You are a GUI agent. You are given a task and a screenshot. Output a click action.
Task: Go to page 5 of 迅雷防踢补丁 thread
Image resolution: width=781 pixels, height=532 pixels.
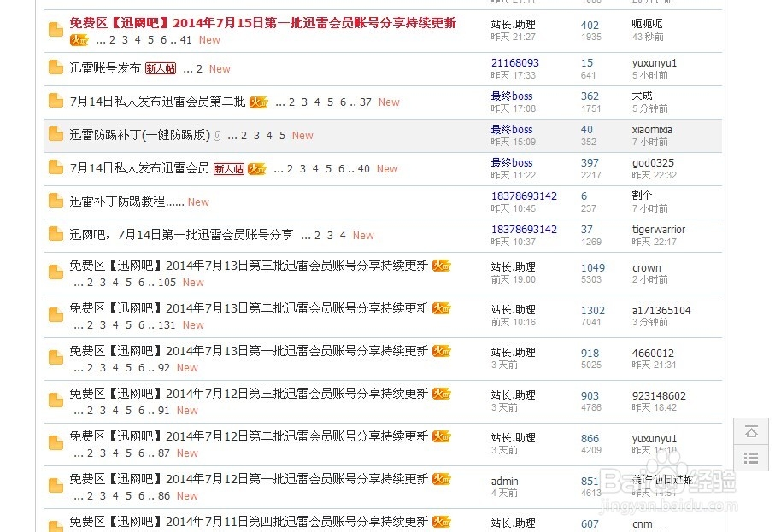pyautogui.click(x=283, y=136)
